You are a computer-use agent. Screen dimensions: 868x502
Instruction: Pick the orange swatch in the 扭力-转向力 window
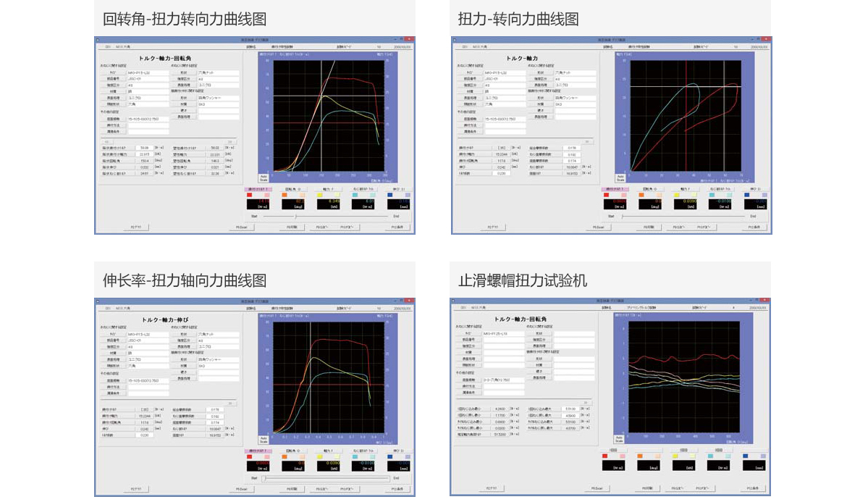point(641,195)
